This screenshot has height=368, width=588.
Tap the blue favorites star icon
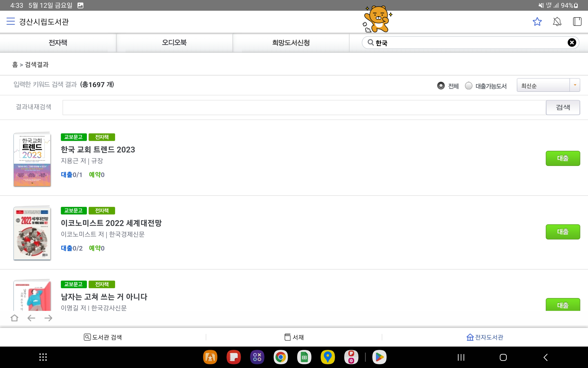(x=537, y=22)
